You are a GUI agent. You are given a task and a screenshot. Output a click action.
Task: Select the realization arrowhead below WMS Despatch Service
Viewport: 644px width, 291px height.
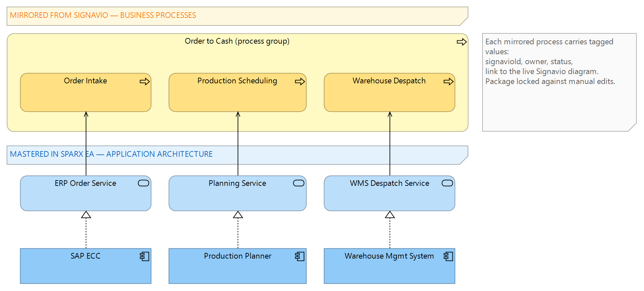390,215
